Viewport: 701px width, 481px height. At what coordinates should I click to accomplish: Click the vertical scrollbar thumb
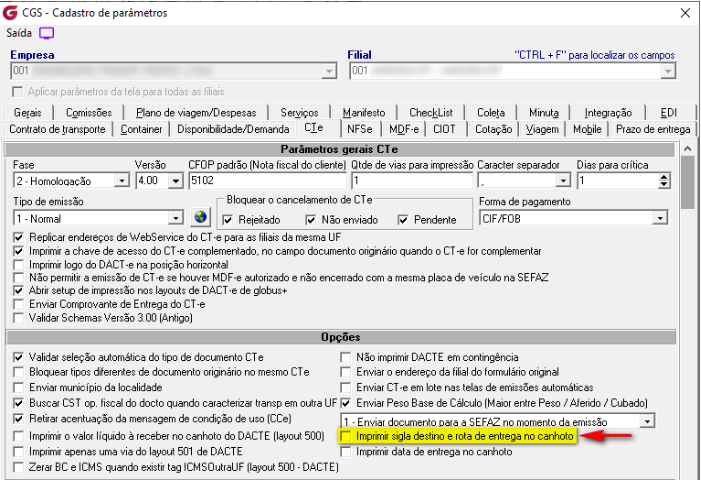pos(688,182)
